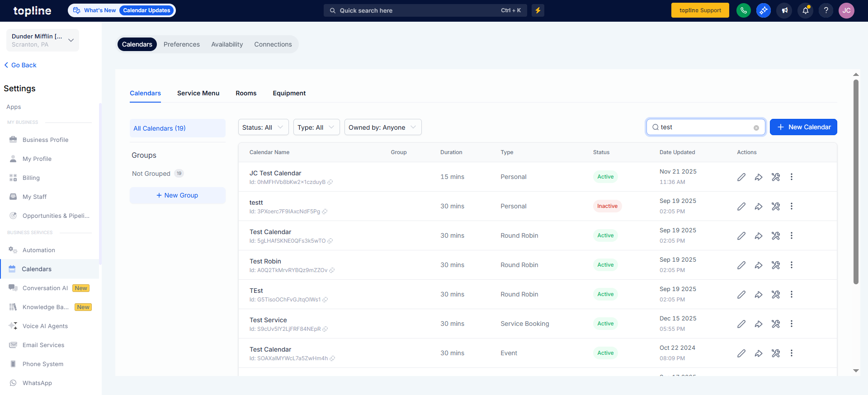Click the New Calendar button
Viewport: 868px width, 395px height.
[803, 127]
